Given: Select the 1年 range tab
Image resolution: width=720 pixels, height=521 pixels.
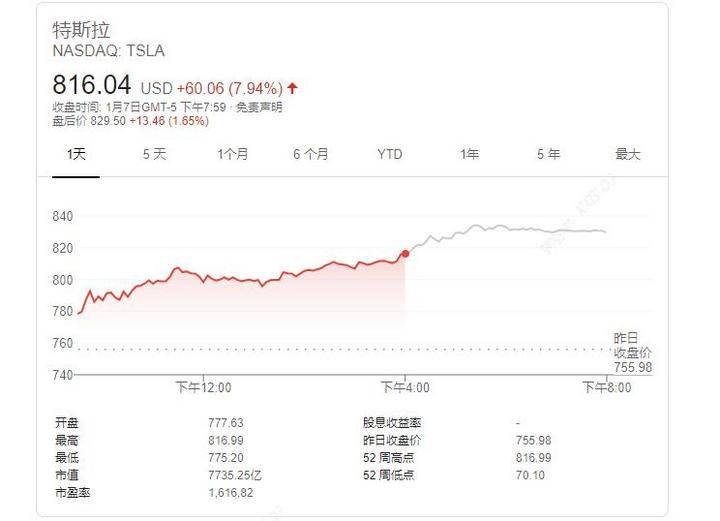Looking at the screenshot, I should tap(469, 154).
